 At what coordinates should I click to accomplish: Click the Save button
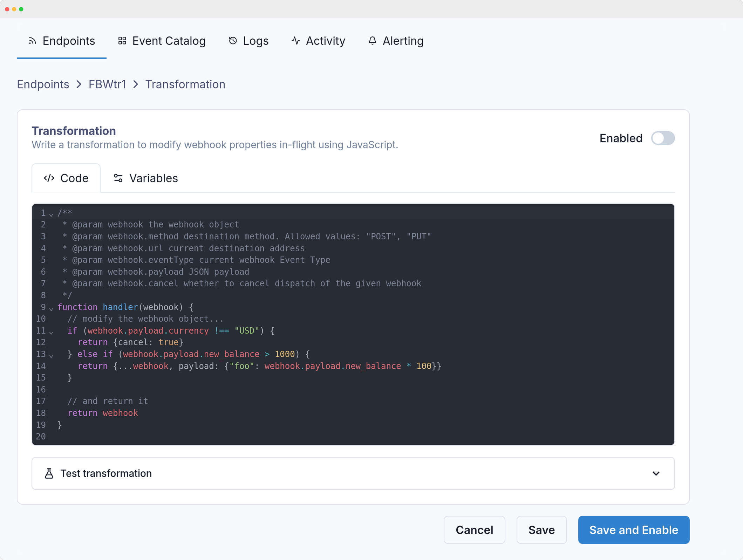[541, 530]
